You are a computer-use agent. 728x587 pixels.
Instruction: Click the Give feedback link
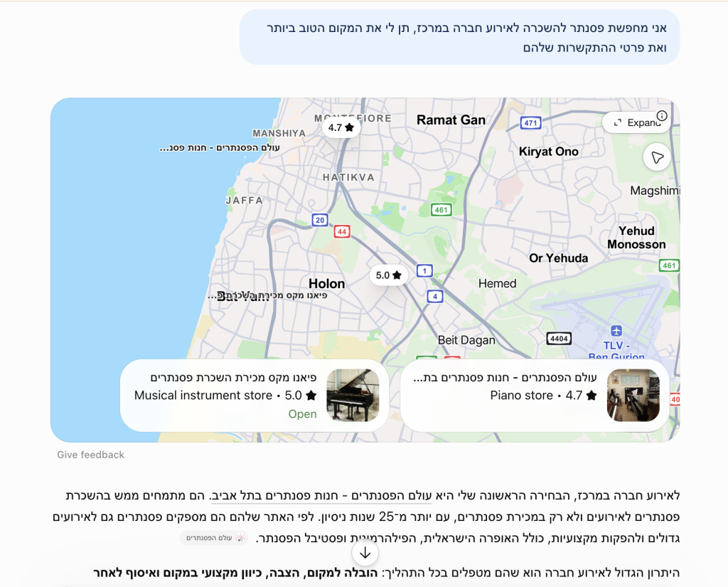[90, 455]
